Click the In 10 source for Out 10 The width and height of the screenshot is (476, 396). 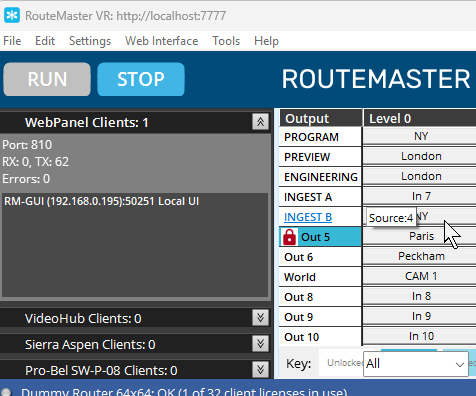(x=419, y=336)
